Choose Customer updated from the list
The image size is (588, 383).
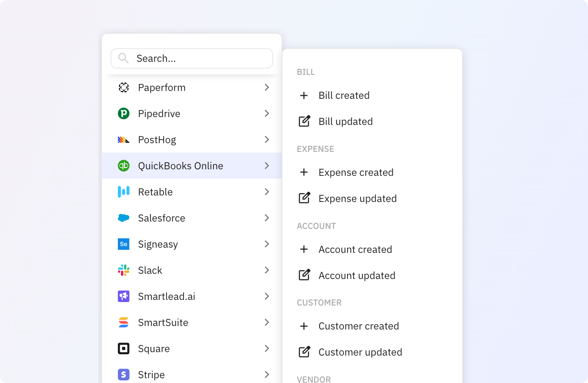360,352
